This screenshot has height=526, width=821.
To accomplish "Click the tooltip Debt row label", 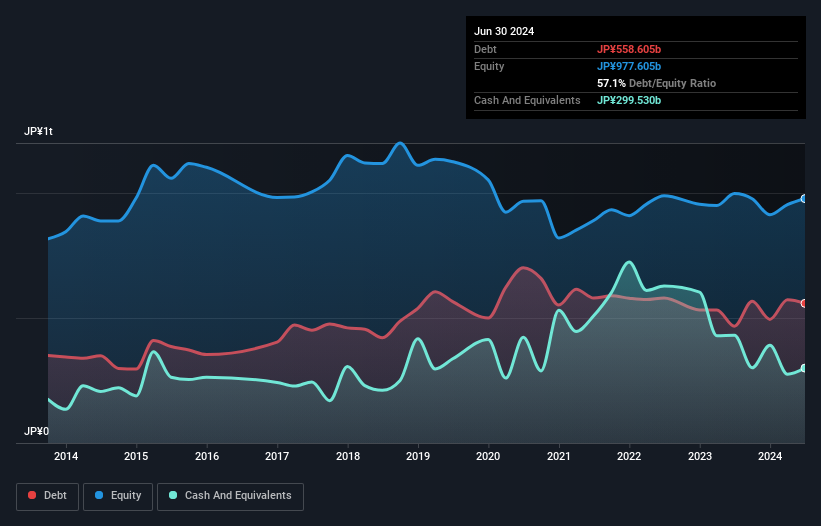I will (x=485, y=49).
